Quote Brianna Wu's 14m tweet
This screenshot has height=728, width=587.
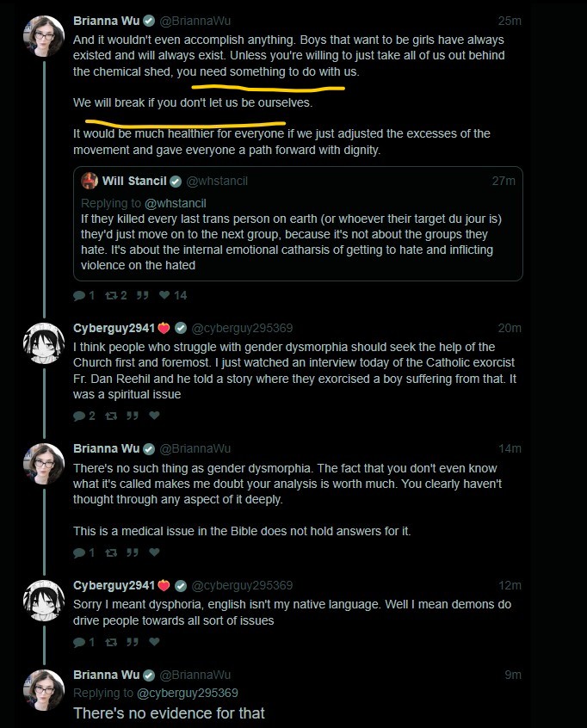click(x=133, y=552)
